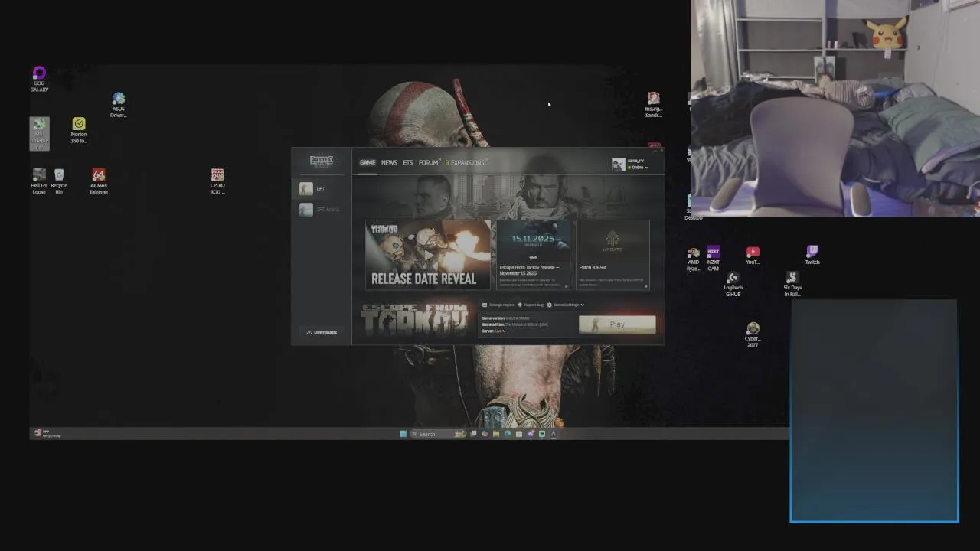The image size is (980, 551).
Task: Open the CPUID ROG desktop shortcut
Action: [x=217, y=181]
